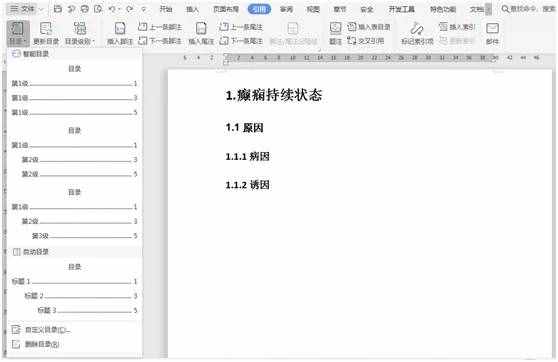558x362 pixels.
Task: Click 插入索引 insert index
Action: [x=457, y=27]
